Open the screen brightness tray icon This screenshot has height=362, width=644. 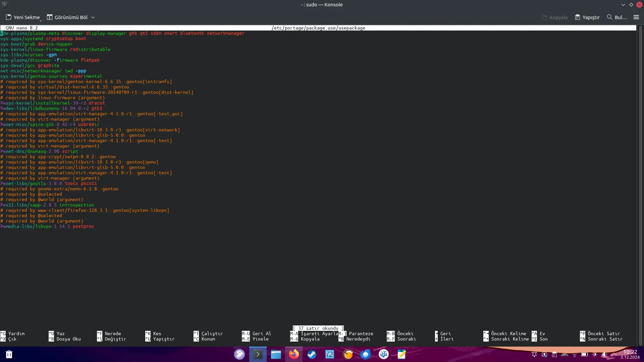point(595,354)
